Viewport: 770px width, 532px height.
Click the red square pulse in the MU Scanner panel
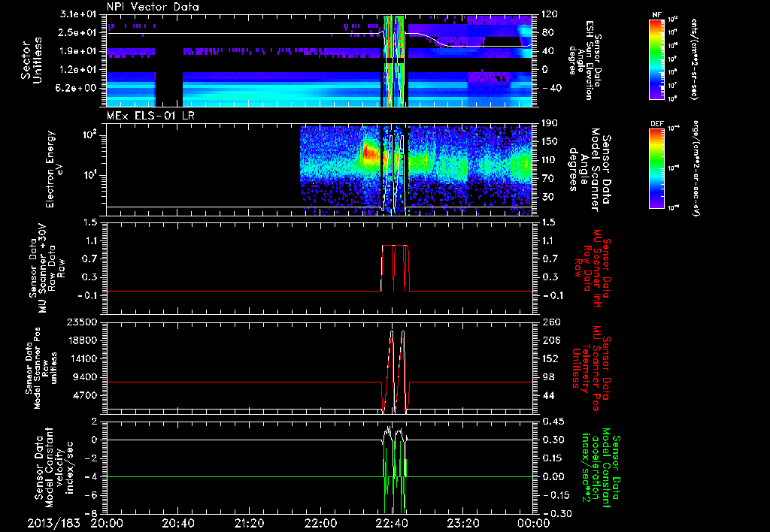(395, 268)
